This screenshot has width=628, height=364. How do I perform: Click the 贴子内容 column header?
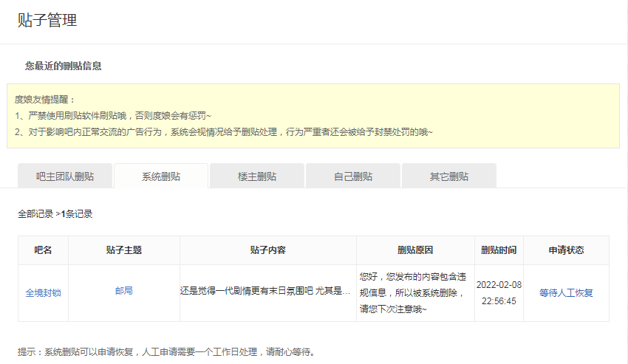(x=268, y=250)
